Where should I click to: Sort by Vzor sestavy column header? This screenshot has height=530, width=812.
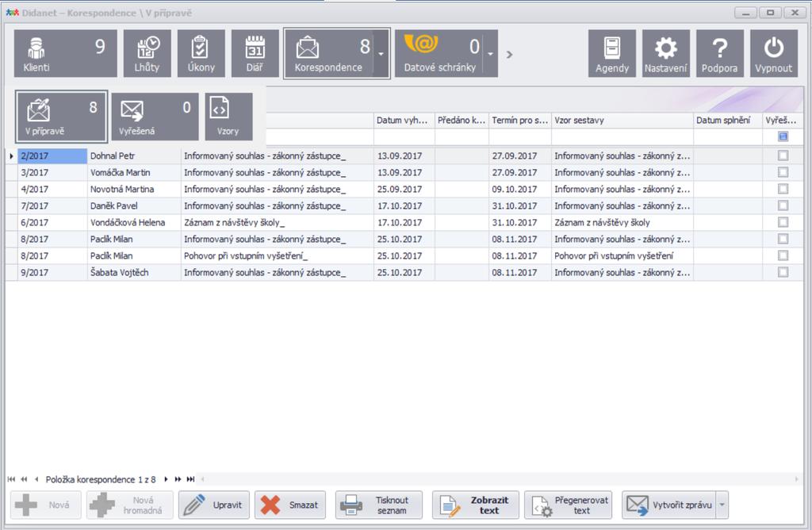tap(622, 120)
